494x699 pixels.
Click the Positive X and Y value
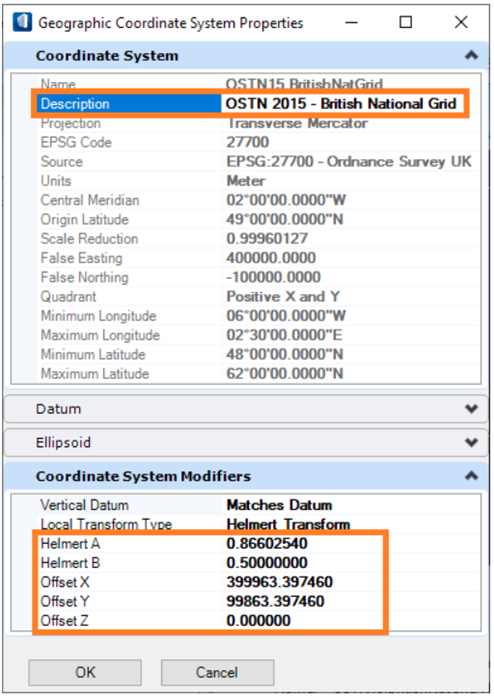[x=283, y=296]
